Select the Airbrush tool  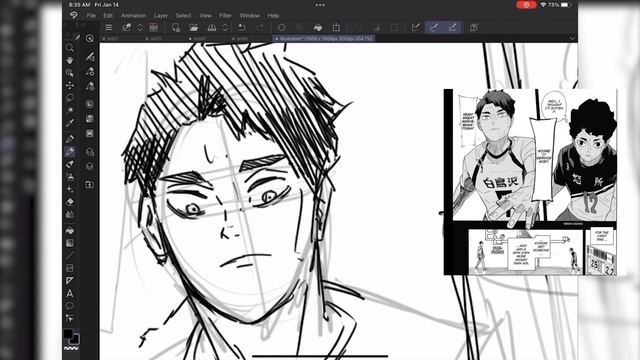(x=70, y=177)
